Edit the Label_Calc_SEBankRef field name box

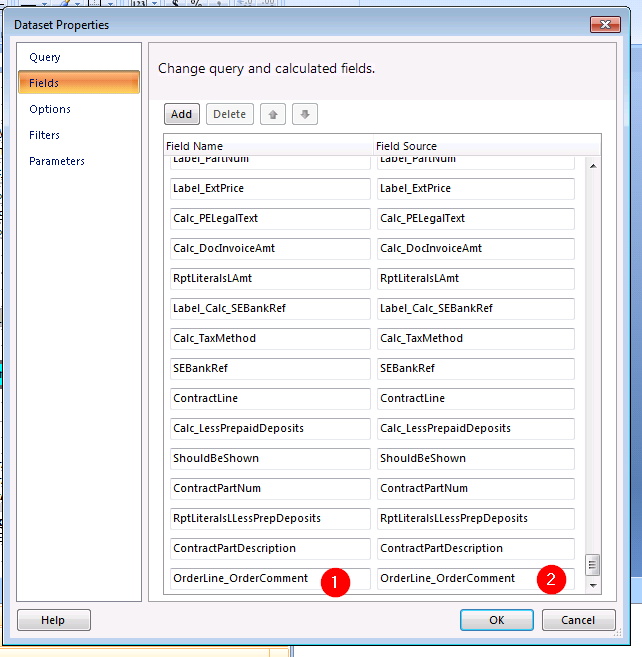(x=270, y=309)
